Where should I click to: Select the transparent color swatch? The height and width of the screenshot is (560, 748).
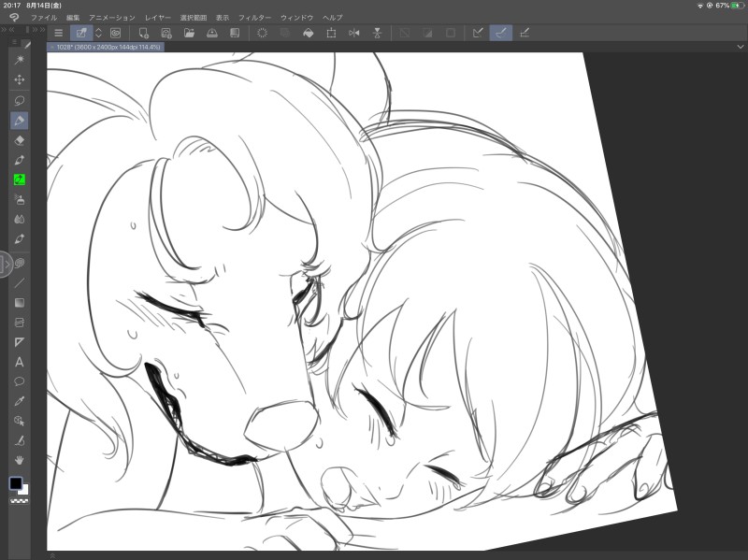(x=20, y=501)
